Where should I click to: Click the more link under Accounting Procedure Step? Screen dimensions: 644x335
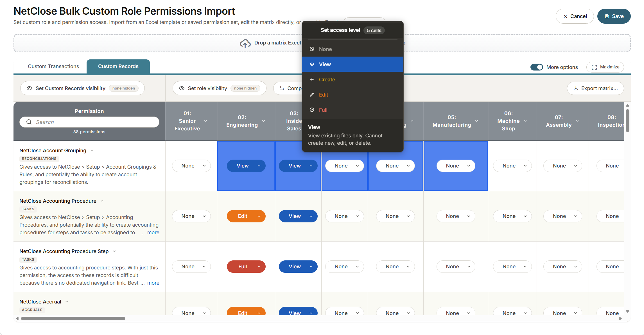click(x=153, y=283)
